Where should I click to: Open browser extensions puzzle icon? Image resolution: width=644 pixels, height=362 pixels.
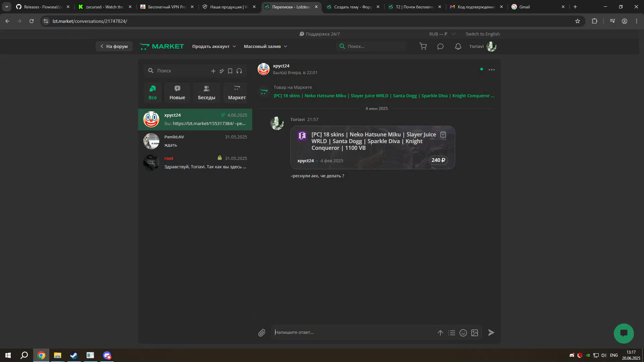coord(594,21)
